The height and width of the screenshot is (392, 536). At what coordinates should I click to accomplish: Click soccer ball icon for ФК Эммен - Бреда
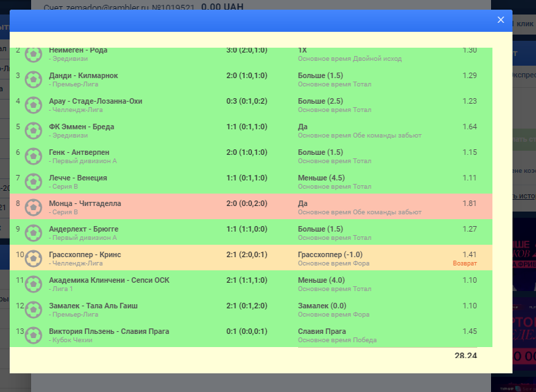(33, 131)
